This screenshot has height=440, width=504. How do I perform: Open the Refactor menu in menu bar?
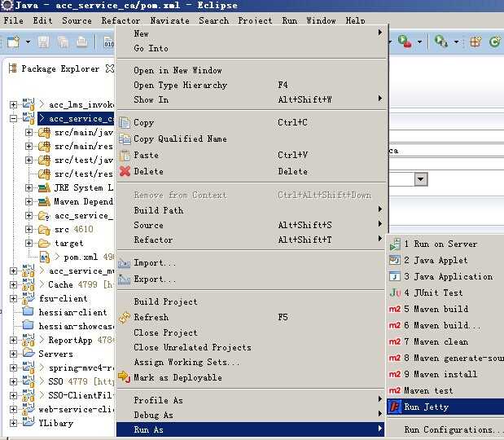point(121,20)
